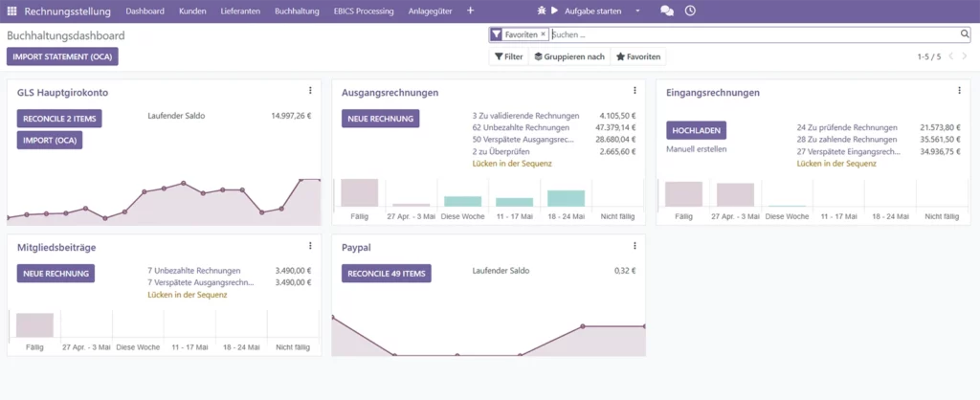Open the EBICS Processing menu
The width and height of the screenshot is (980, 400).
click(364, 11)
